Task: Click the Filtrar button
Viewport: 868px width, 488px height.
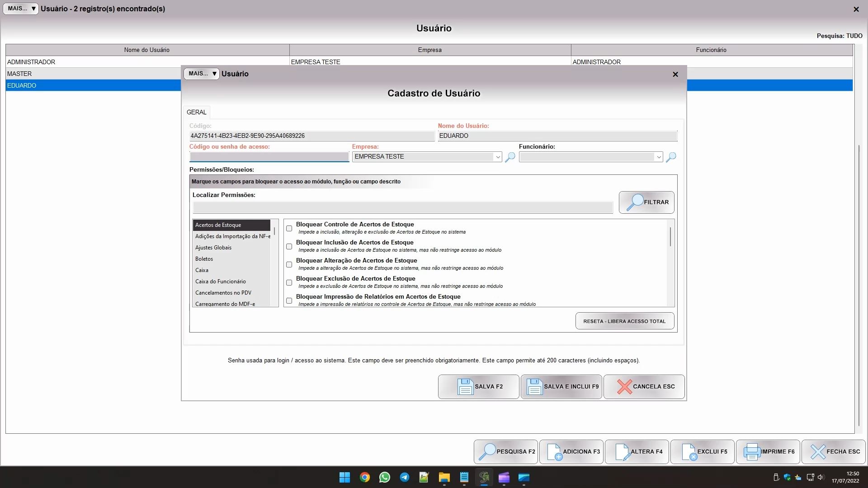Action: pyautogui.click(x=646, y=202)
